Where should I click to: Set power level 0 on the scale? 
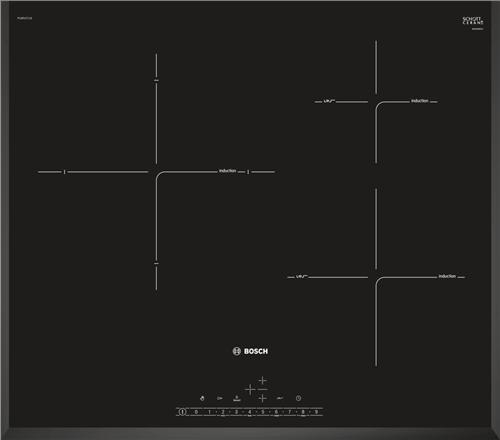pyautogui.click(x=196, y=412)
